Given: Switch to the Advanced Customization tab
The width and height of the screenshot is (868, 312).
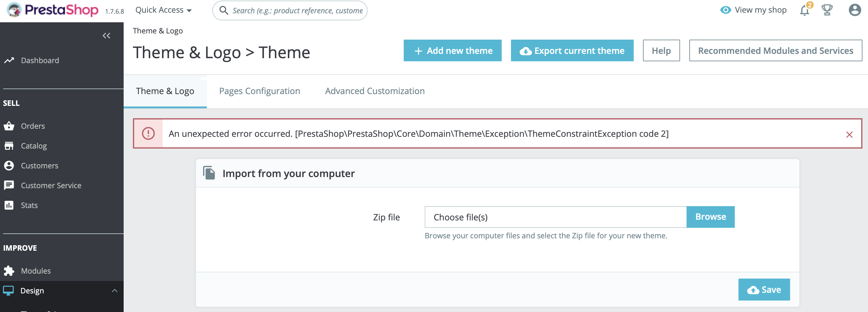Looking at the screenshot, I should click(375, 91).
